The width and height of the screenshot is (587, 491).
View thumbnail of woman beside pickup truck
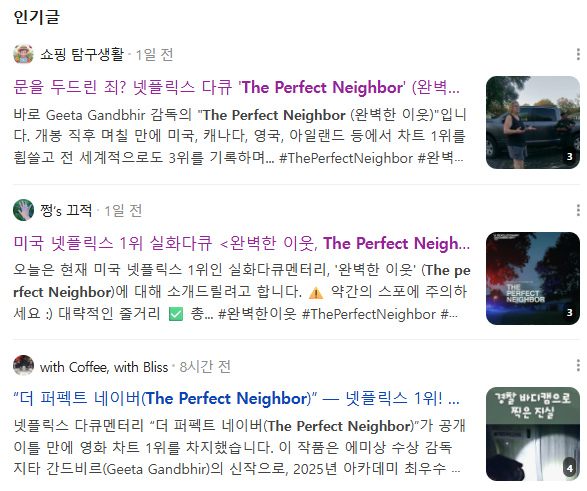point(533,122)
